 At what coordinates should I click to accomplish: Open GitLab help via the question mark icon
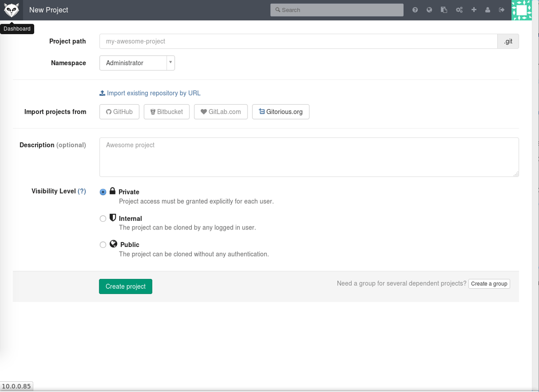tap(415, 9)
